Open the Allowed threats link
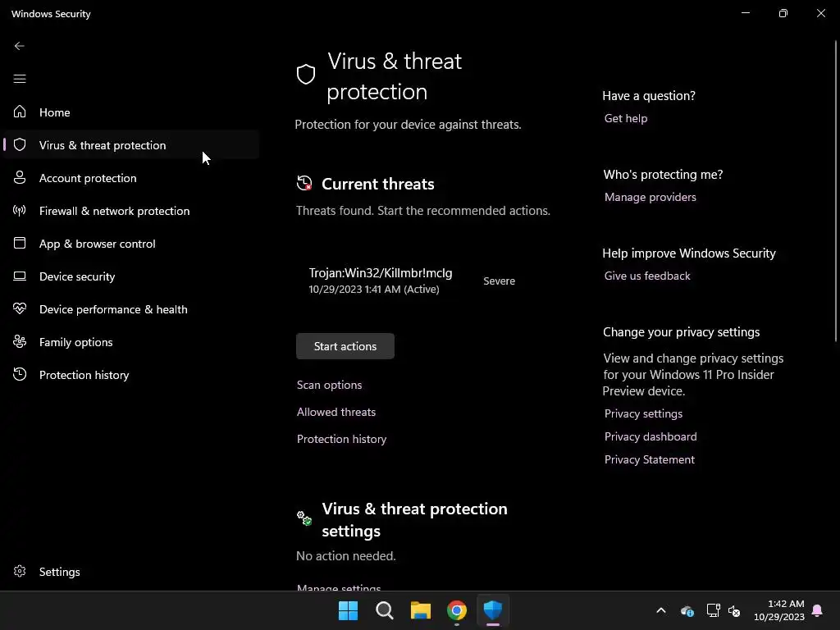 (x=336, y=412)
